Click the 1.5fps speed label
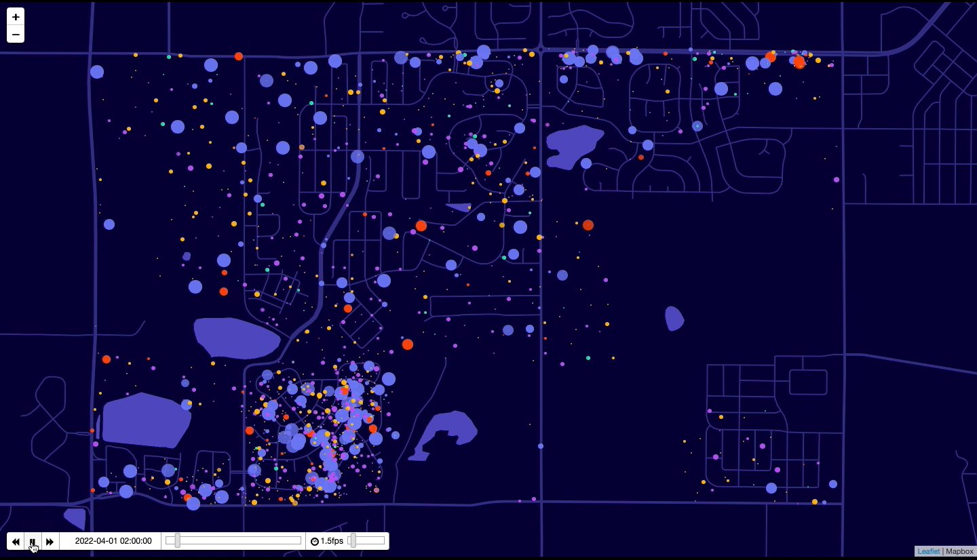 pyautogui.click(x=332, y=541)
